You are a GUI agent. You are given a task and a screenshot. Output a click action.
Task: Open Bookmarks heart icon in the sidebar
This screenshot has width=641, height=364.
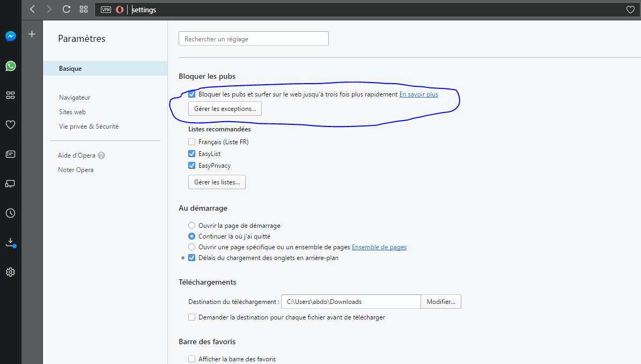click(11, 124)
